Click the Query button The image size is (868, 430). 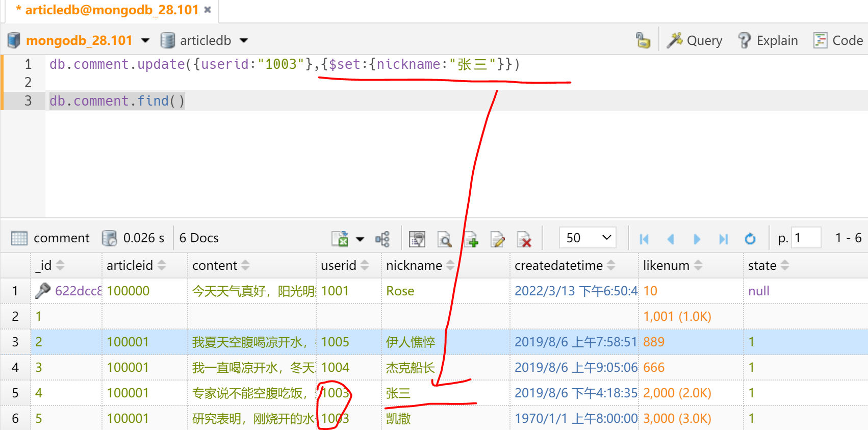[x=695, y=40]
